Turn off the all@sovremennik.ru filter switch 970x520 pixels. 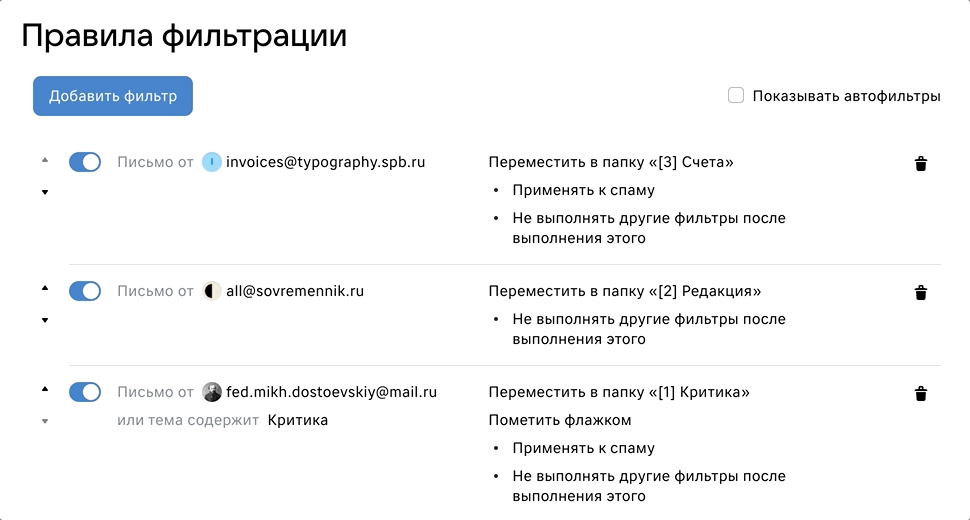tap(85, 291)
